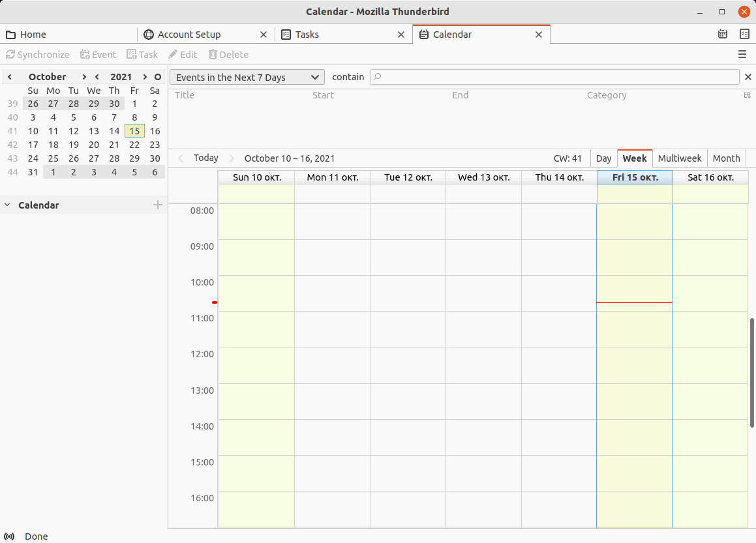Click the 2021 year label in mini calendar
Viewport: 756px width, 543px height.
[121, 77]
